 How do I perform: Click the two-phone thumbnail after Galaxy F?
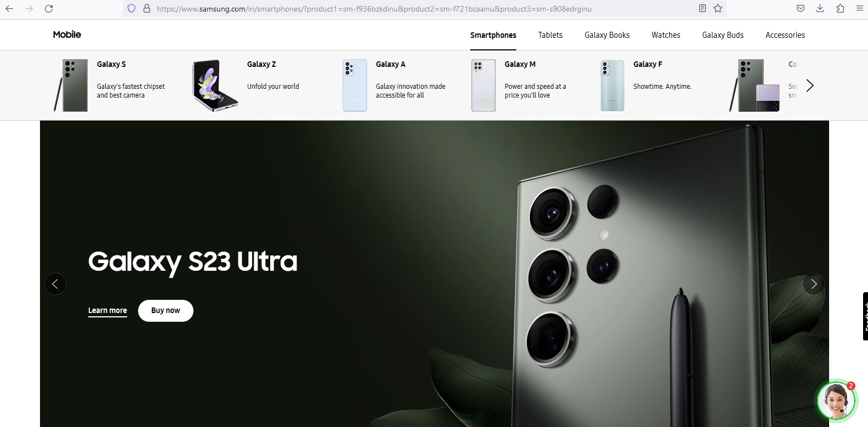[755, 86]
